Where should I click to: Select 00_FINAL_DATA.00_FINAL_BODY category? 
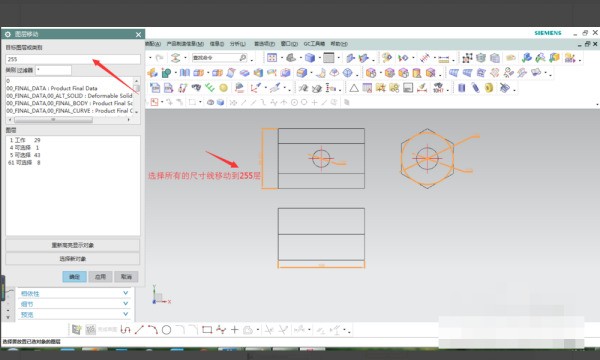click(69, 103)
